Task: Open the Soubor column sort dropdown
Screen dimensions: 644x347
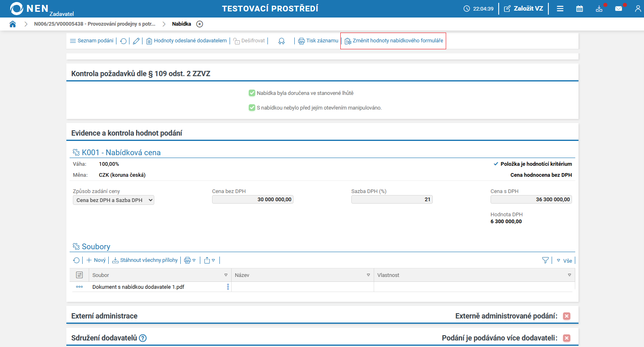Action: click(226, 275)
